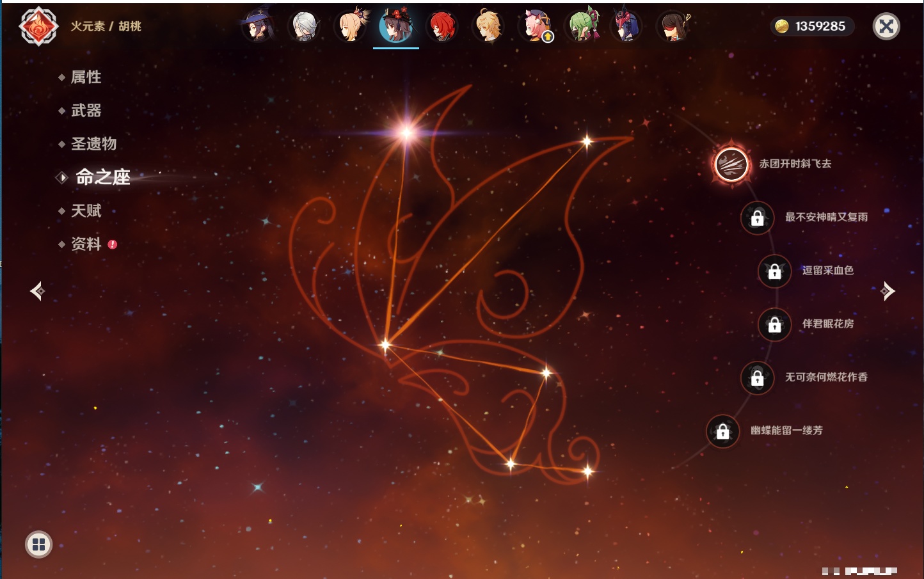Go to previous character with left arrow

coord(37,291)
